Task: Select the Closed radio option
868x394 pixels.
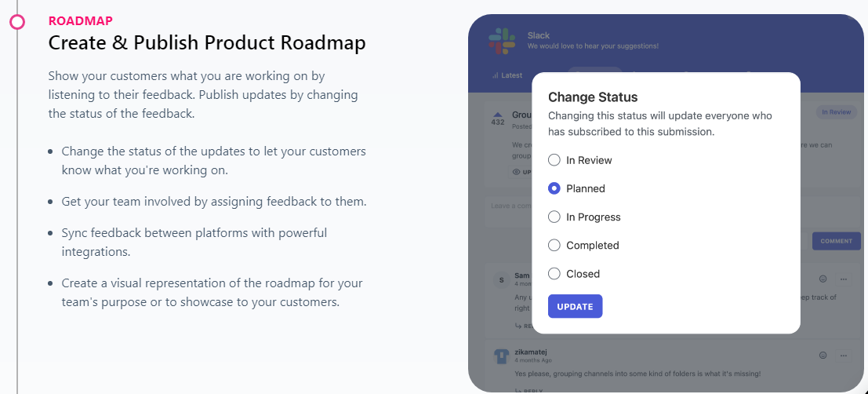Action: tap(554, 274)
